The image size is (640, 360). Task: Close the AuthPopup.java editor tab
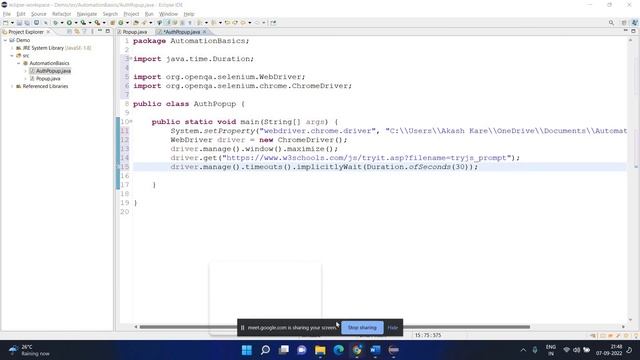point(205,32)
